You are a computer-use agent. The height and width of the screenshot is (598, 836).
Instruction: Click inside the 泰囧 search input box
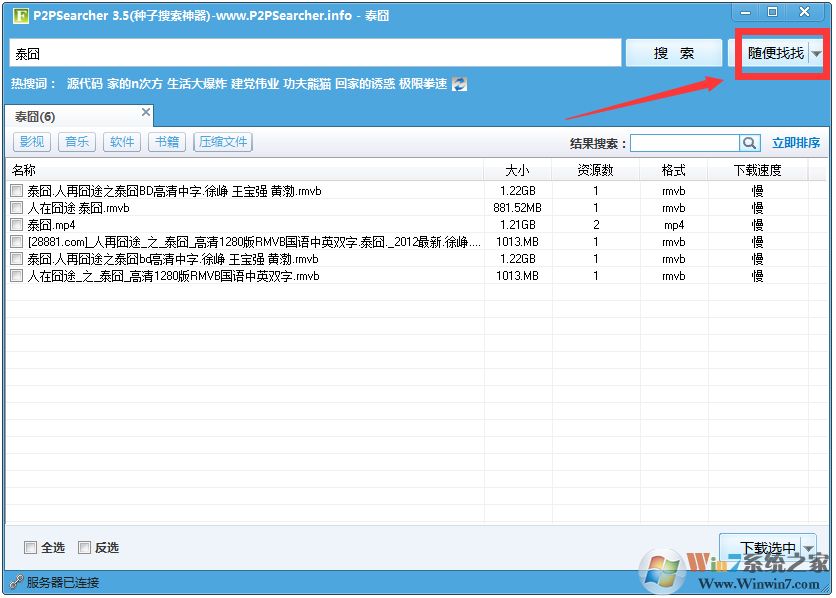300,52
